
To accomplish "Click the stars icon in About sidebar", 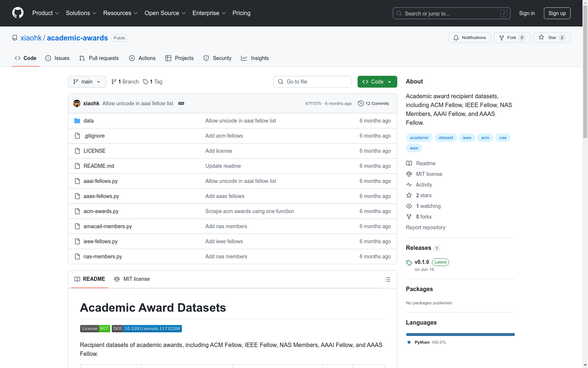I will coord(409,195).
